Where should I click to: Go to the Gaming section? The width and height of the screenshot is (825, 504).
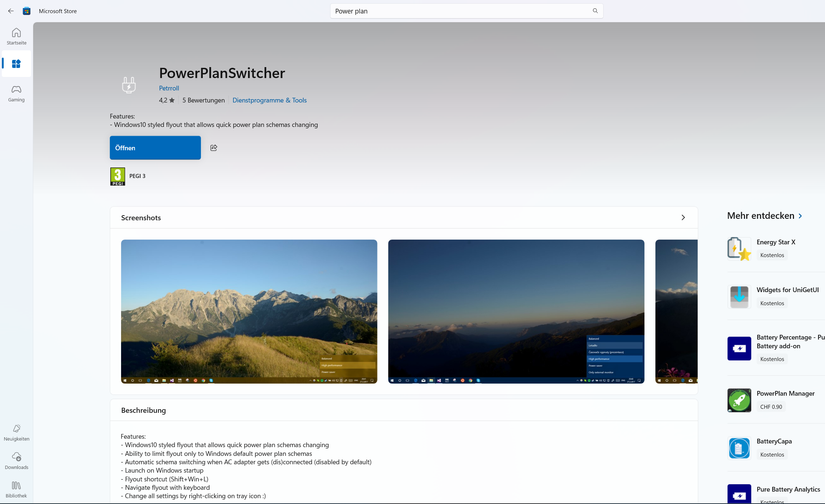tap(16, 93)
